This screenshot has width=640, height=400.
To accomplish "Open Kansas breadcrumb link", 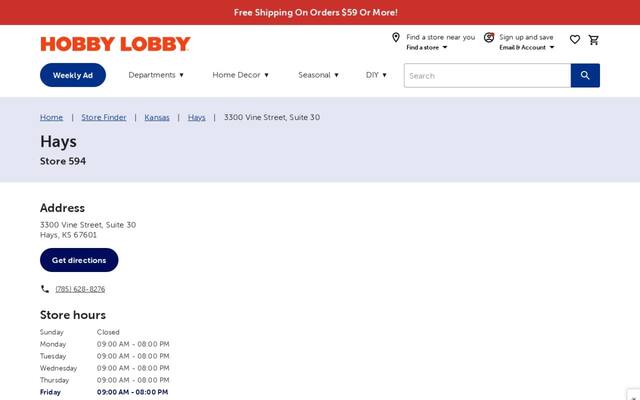I will point(157,118).
